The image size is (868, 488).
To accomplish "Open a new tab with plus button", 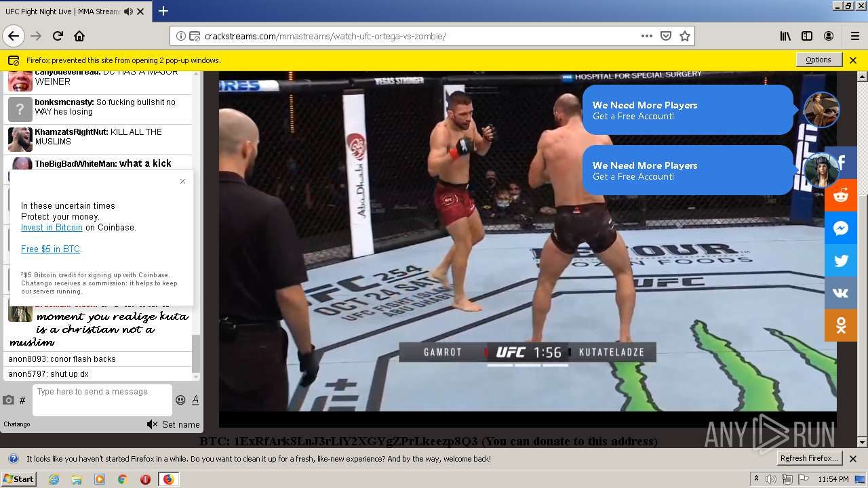I will [163, 11].
